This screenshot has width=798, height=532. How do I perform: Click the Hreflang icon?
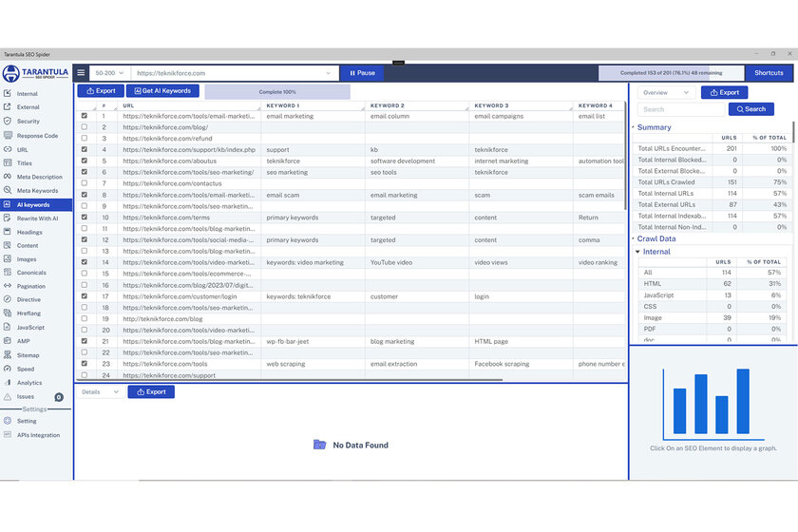[x=8, y=313]
